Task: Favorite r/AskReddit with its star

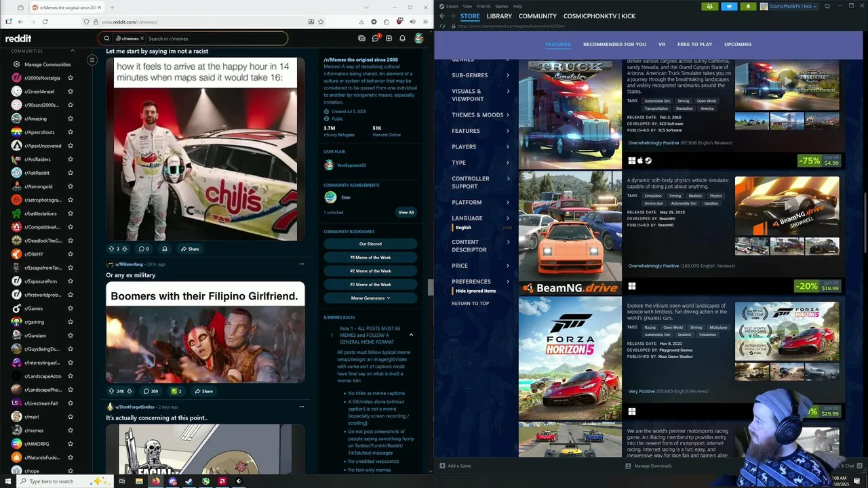Action: coord(71,173)
